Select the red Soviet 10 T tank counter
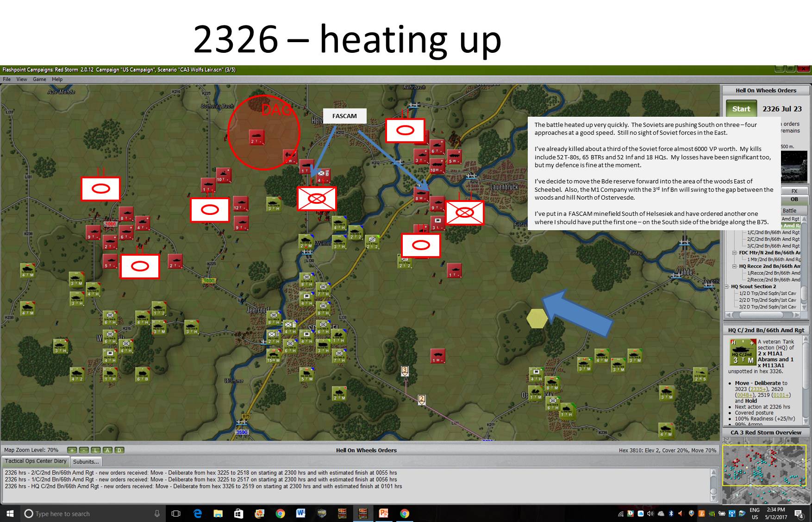This screenshot has height=522, width=812. [x=223, y=176]
